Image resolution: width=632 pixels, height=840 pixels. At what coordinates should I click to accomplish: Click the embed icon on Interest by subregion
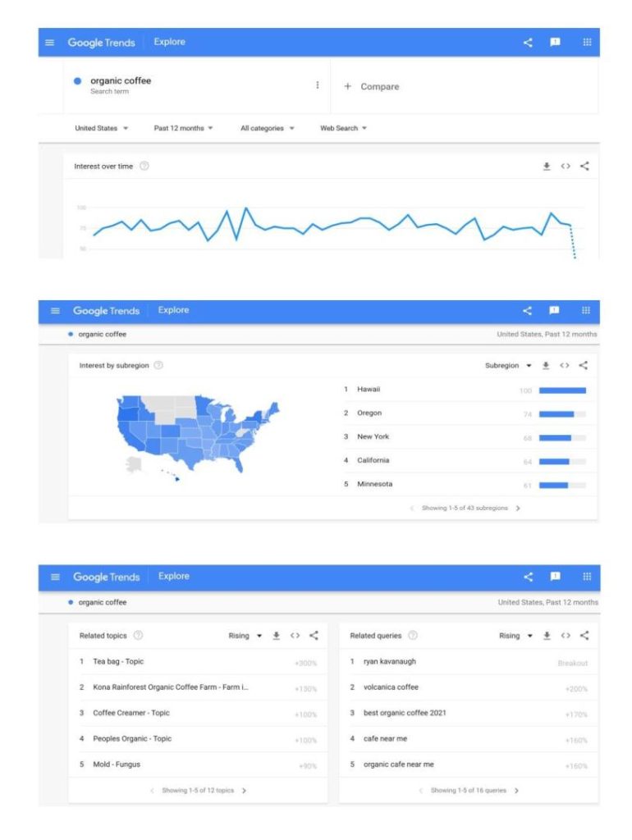564,365
